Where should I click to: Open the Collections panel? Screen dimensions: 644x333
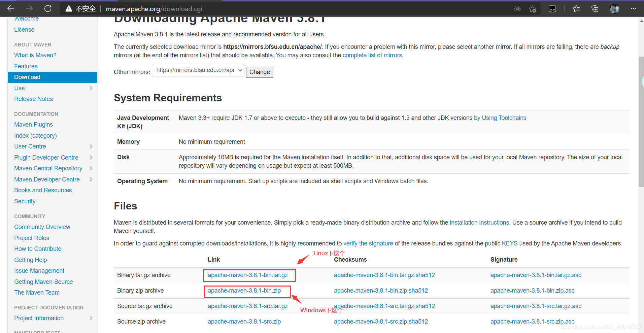(x=595, y=9)
